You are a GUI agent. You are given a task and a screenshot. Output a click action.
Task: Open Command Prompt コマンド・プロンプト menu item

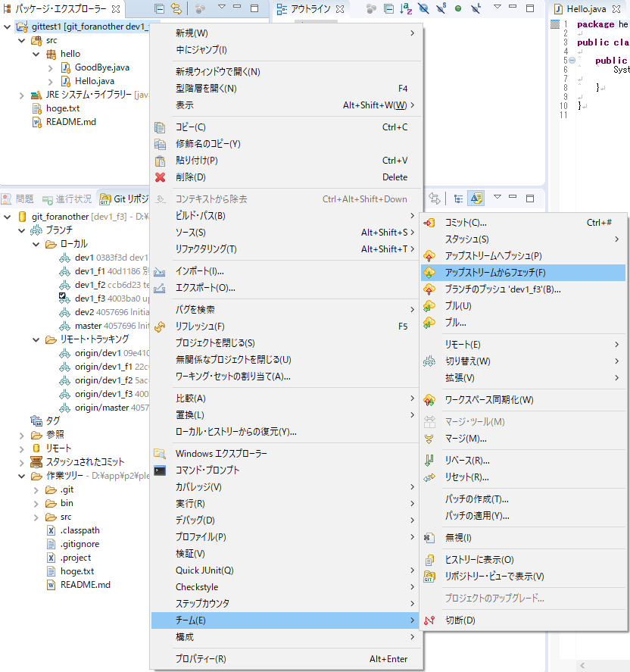tap(286, 470)
